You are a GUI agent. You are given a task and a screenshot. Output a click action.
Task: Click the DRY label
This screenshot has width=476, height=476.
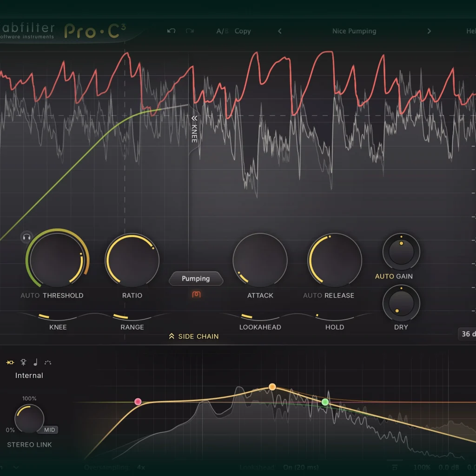[x=401, y=327]
